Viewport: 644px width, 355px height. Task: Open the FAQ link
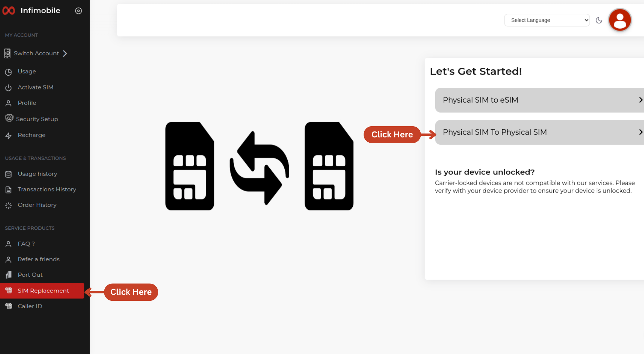point(26,244)
